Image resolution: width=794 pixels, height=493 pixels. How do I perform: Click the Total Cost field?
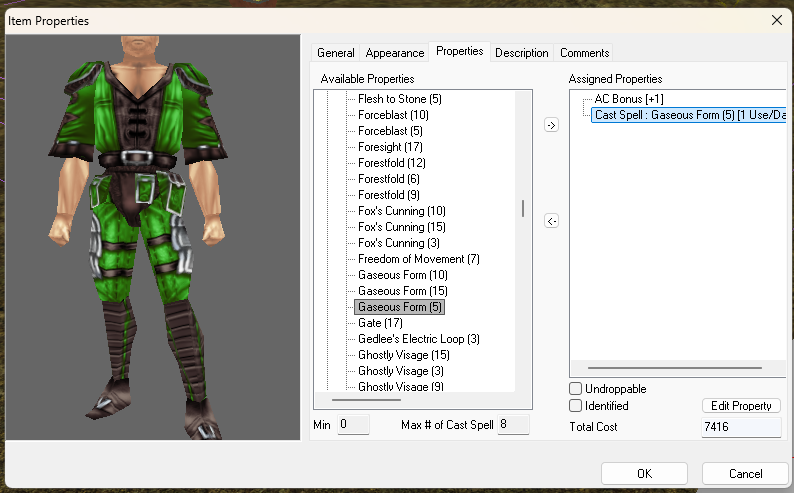[x=740, y=427]
